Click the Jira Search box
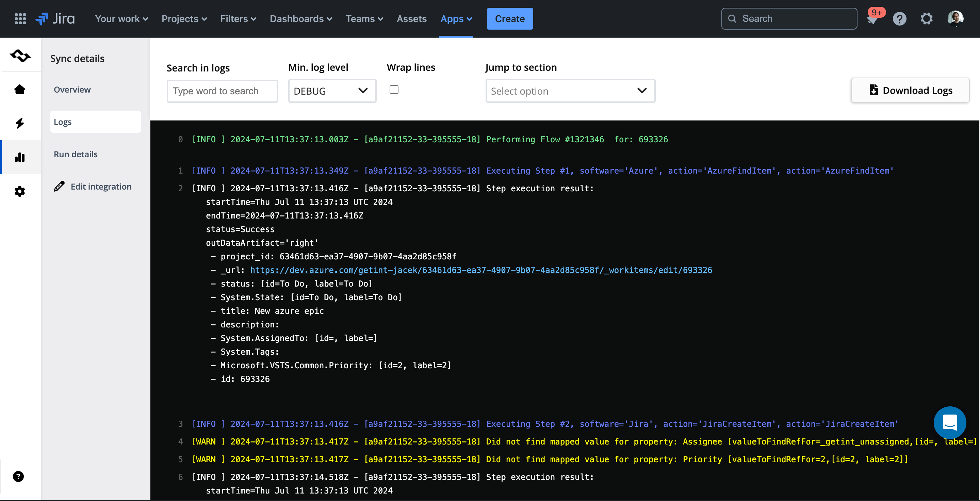 pos(789,19)
